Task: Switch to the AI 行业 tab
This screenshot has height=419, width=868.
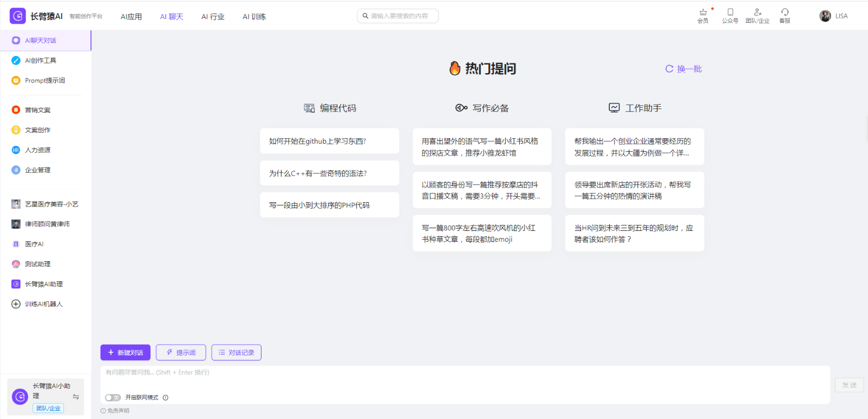Action: tap(213, 17)
